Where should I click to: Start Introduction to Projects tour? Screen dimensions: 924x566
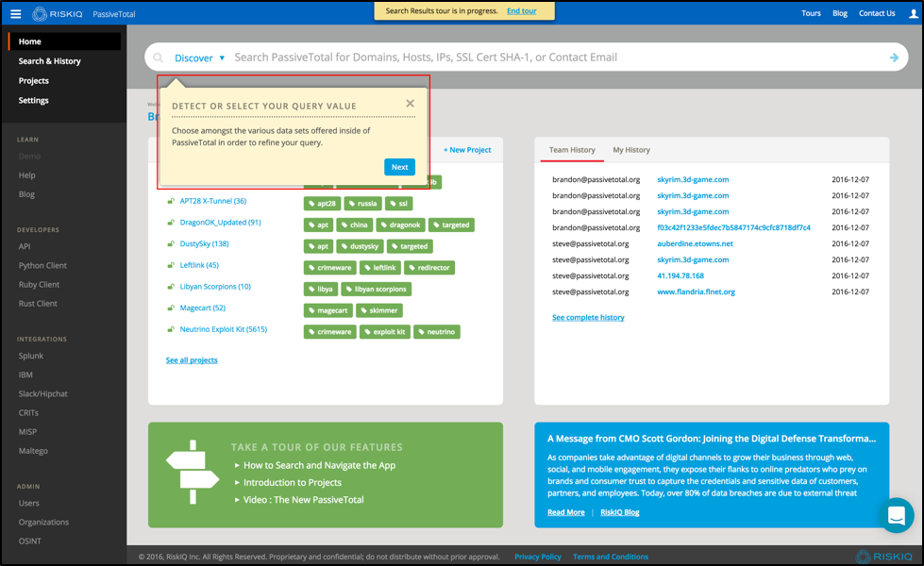click(293, 482)
